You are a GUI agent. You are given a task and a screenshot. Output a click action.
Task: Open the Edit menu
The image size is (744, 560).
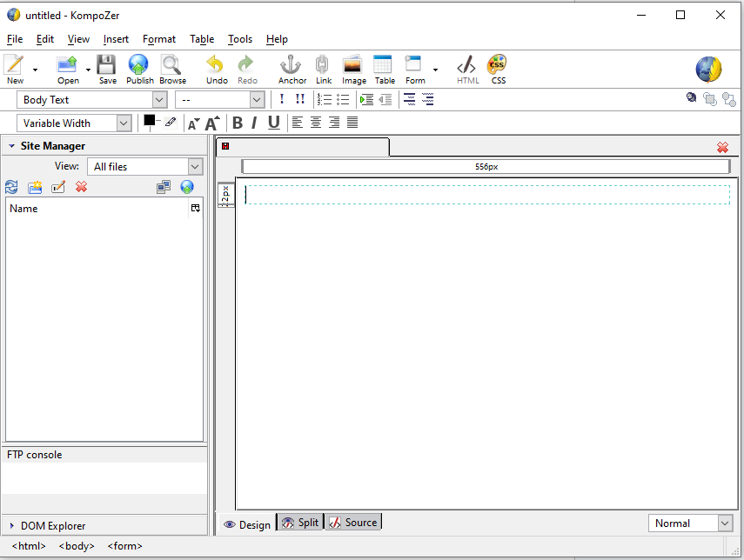(45, 39)
